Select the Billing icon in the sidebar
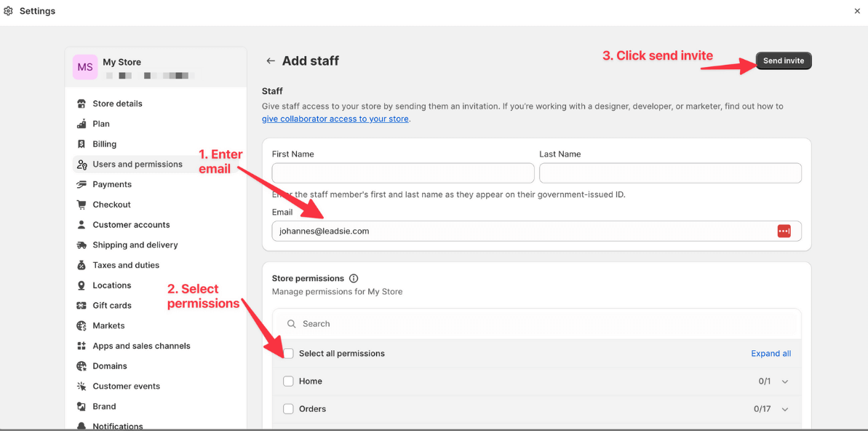Image resolution: width=868 pixels, height=431 pixels. pyautogui.click(x=80, y=143)
